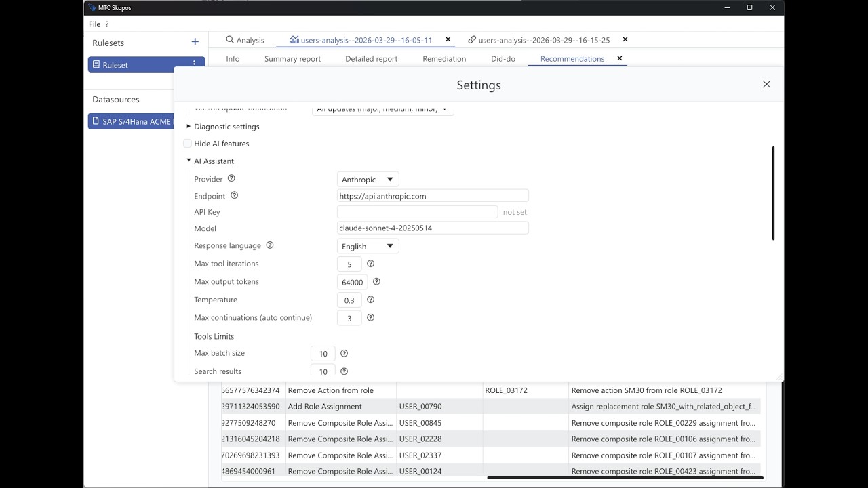Show help for Max batch size
The width and height of the screenshot is (868, 488).
coord(344,353)
